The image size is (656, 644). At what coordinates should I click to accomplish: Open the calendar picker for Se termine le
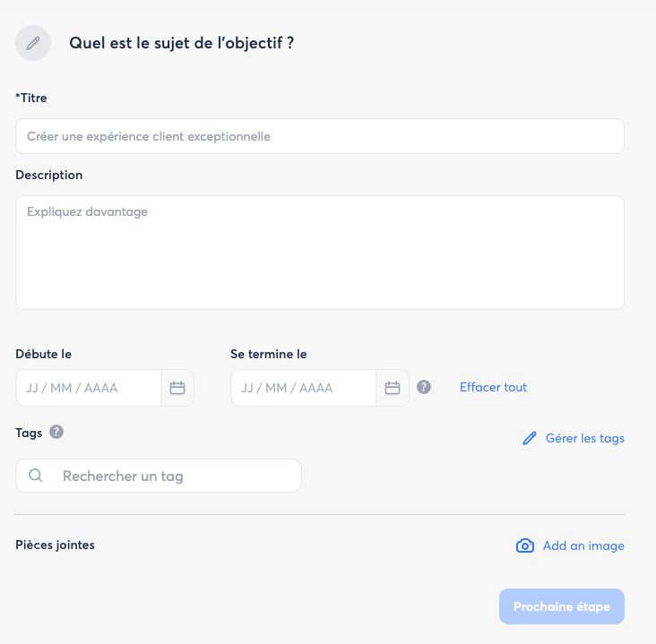[x=393, y=388]
